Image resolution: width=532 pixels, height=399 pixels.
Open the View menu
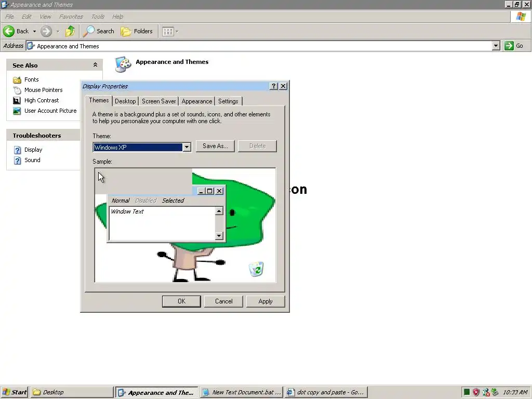45,17
